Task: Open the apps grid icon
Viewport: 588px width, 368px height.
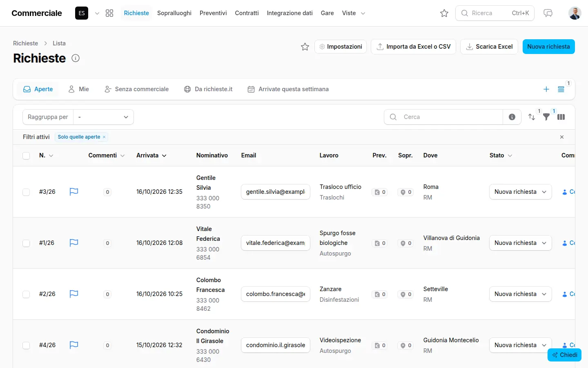Action: click(x=109, y=13)
